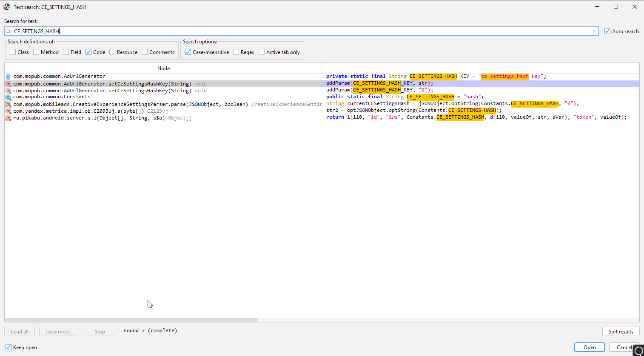Toggle the Case-insensitive search option
Viewport: 644px width, 356px height.
(x=188, y=52)
